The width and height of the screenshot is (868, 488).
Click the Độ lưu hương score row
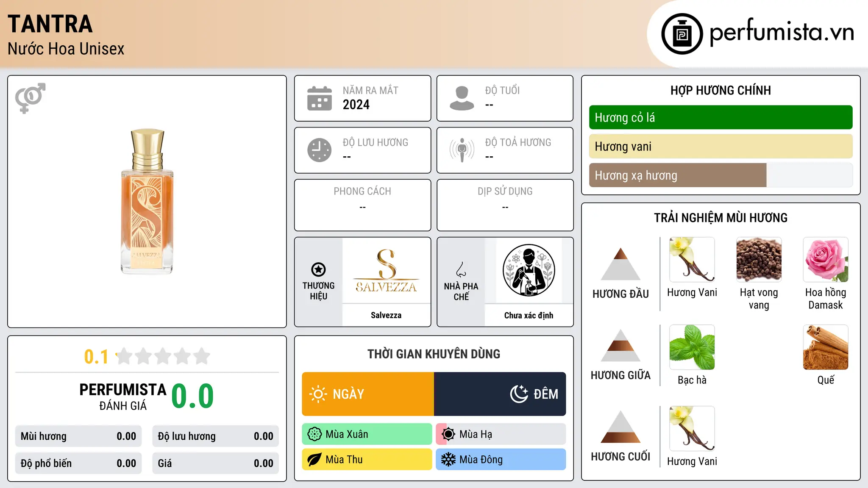(216, 436)
